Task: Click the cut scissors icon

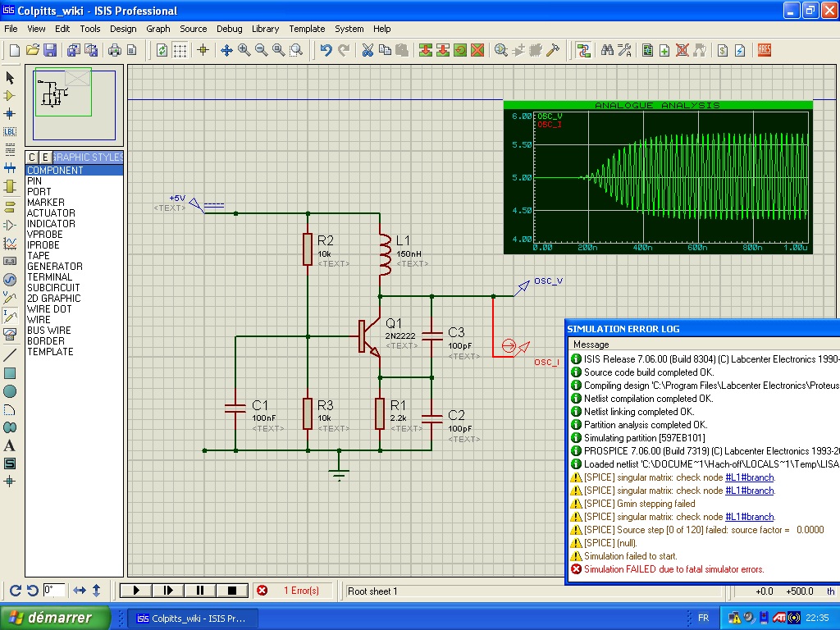Action: pos(368,50)
